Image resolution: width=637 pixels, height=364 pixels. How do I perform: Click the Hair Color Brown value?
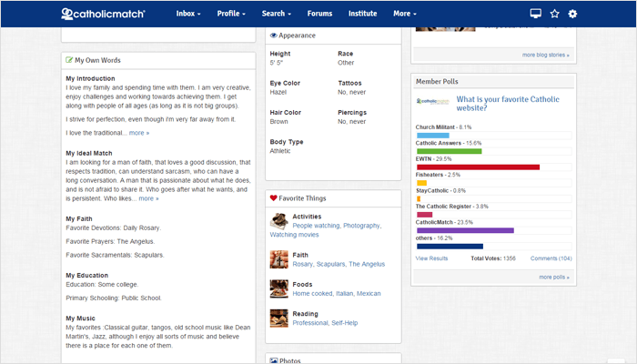(279, 121)
